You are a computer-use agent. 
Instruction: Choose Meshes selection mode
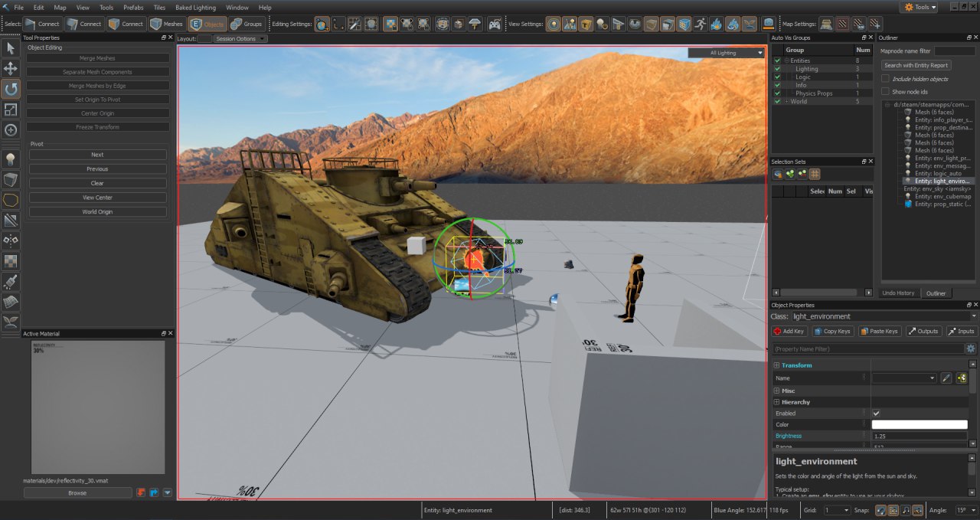click(166, 24)
